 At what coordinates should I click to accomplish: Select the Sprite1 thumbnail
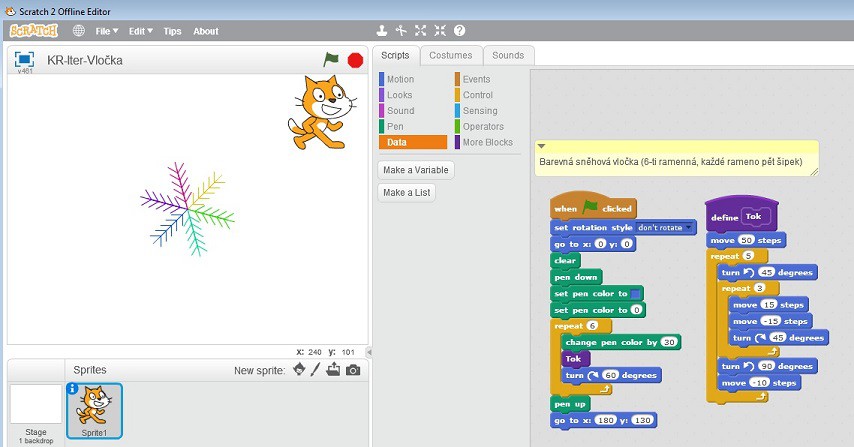pyautogui.click(x=94, y=411)
